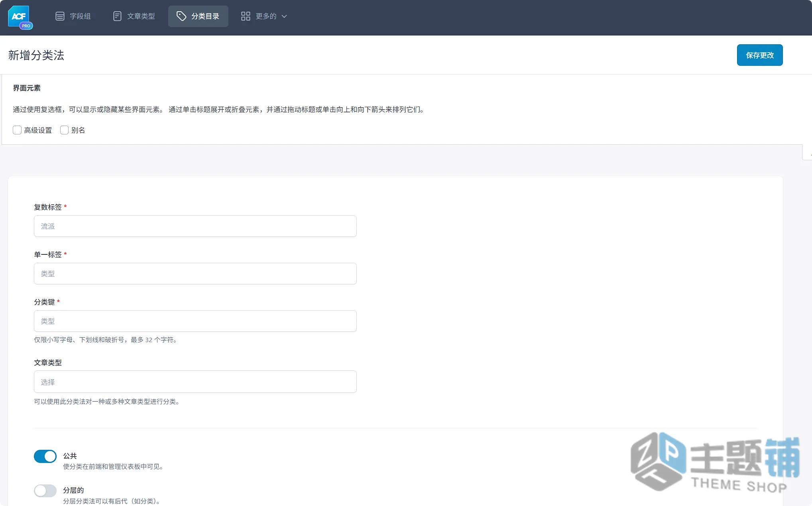This screenshot has width=812, height=506.
Task: Open the 文章类型 tab
Action: click(134, 16)
